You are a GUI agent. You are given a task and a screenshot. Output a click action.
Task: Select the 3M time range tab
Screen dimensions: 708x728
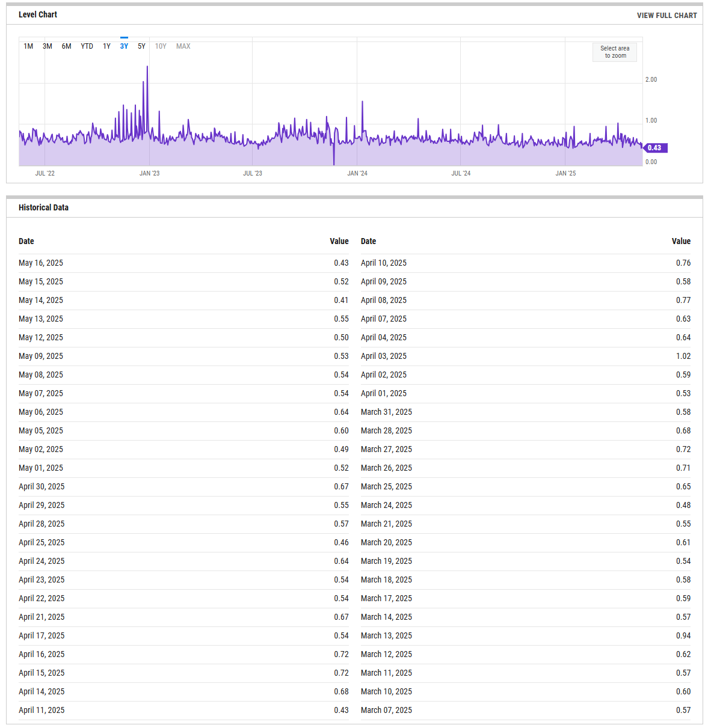[x=48, y=46]
